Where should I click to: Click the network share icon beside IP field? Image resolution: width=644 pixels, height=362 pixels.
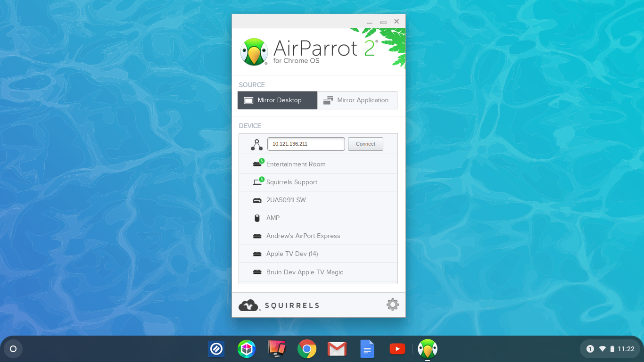(256, 144)
